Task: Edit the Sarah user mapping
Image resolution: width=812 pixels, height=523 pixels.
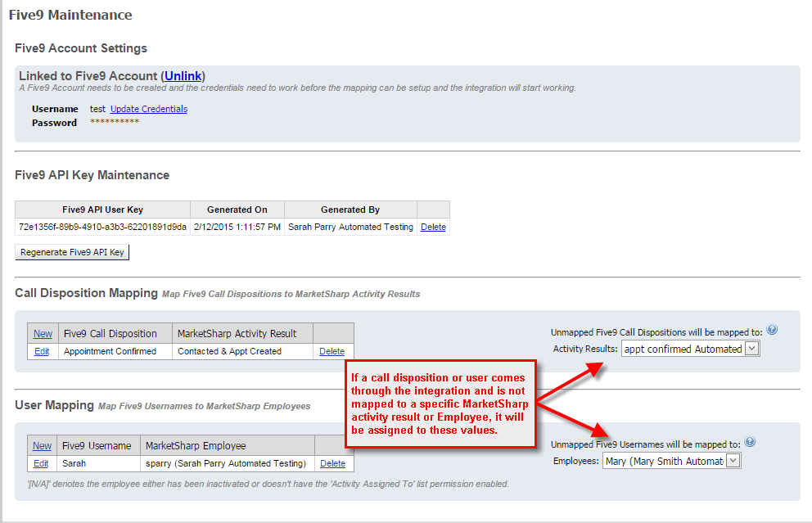Action: (41, 463)
